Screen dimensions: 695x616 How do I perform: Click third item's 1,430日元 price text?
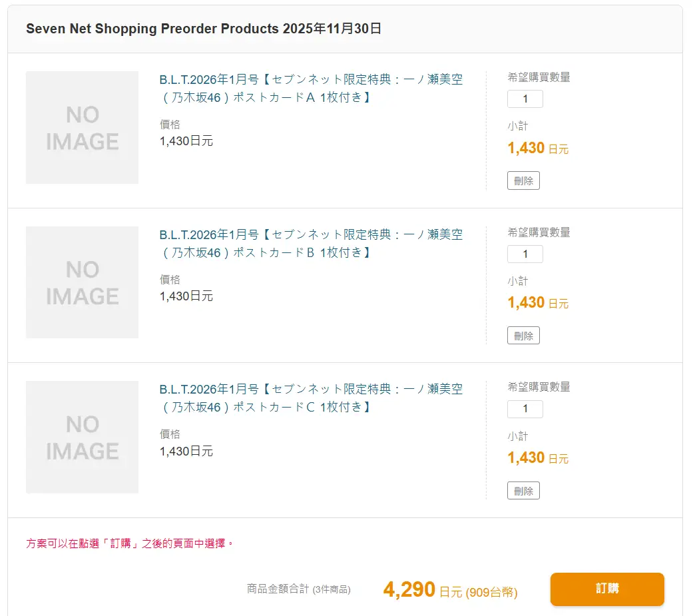pos(186,451)
